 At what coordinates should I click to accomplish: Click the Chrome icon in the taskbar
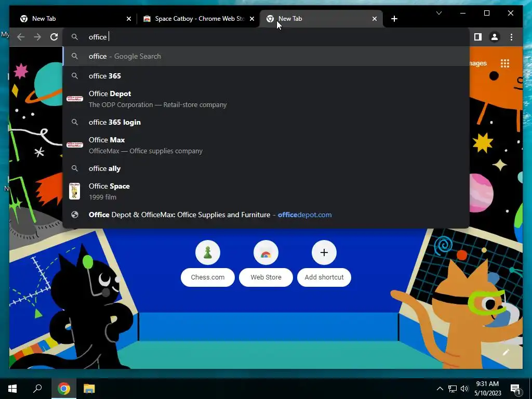click(64, 389)
